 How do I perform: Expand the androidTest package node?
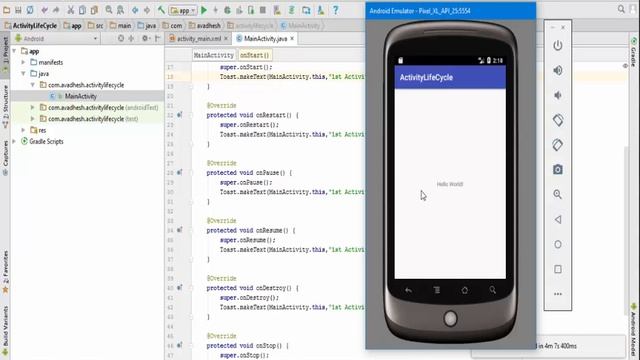tap(33, 107)
